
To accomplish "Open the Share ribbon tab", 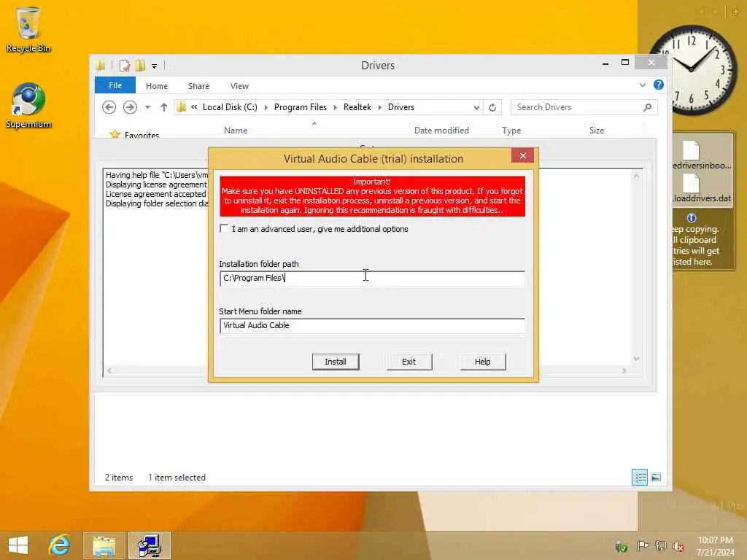I will click(x=198, y=86).
